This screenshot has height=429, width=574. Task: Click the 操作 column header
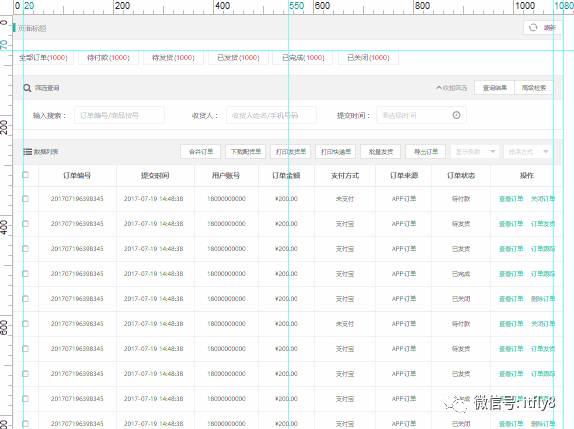527,176
